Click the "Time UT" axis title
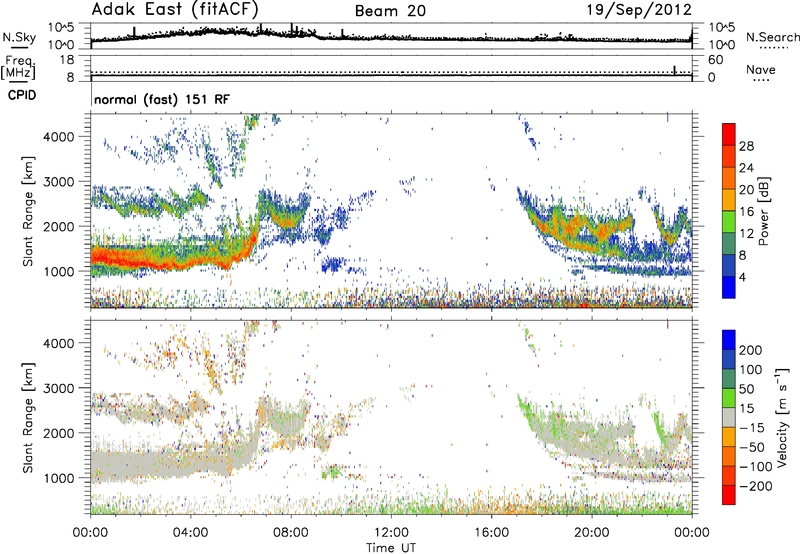Viewport: 800px width, 554px height. pos(391,547)
